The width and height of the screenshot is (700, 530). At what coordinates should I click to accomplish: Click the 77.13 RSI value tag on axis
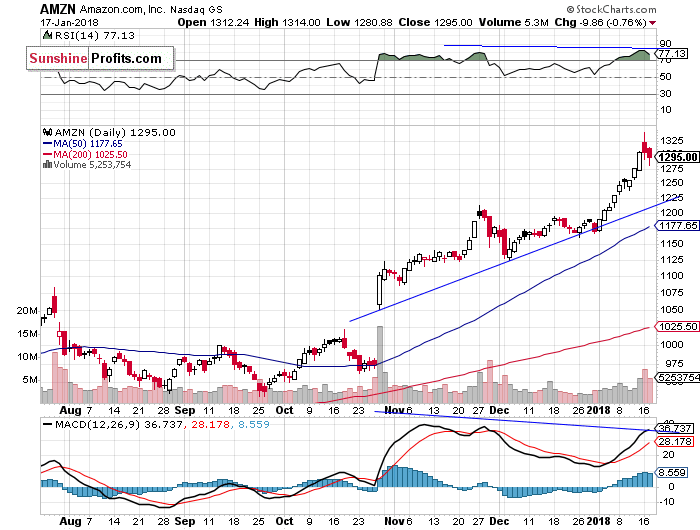click(x=671, y=54)
